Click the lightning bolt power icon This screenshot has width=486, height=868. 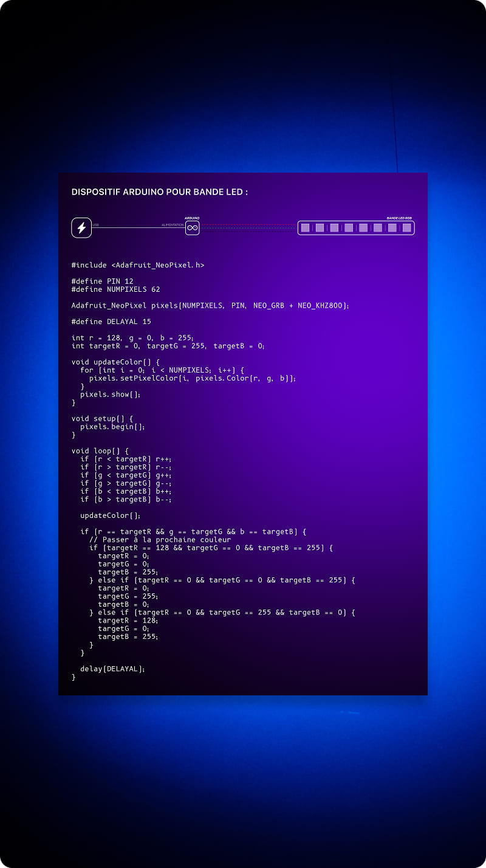click(x=81, y=227)
